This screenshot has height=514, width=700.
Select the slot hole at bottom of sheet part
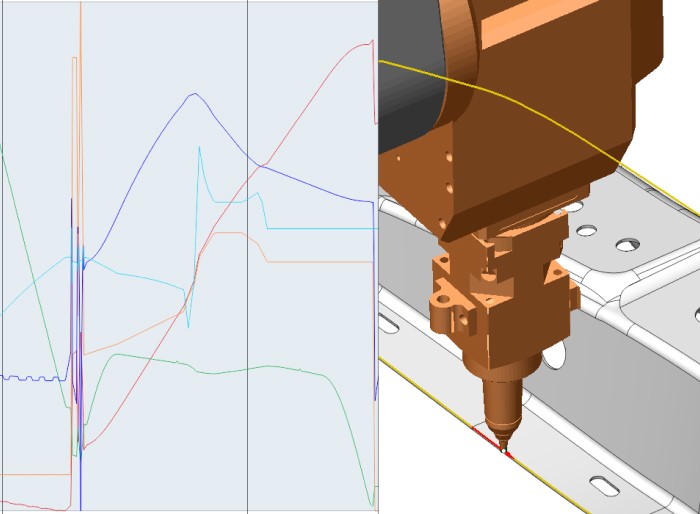tap(604, 484)
